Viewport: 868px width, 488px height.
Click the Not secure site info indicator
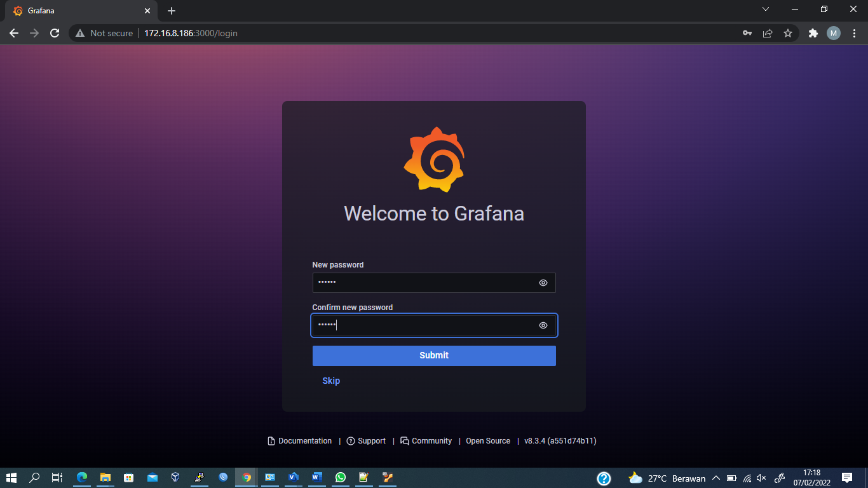(x=104, y=33)
